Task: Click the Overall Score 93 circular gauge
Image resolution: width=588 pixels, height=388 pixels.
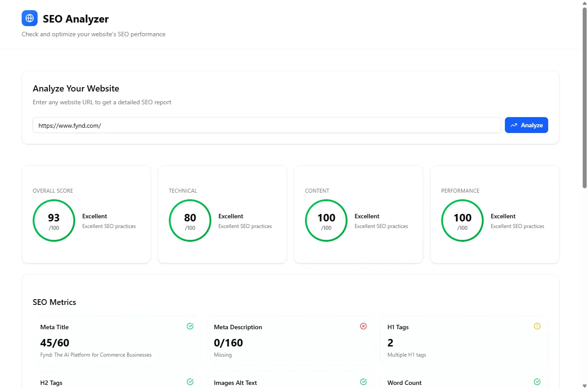Action: (x=54, y=221)
